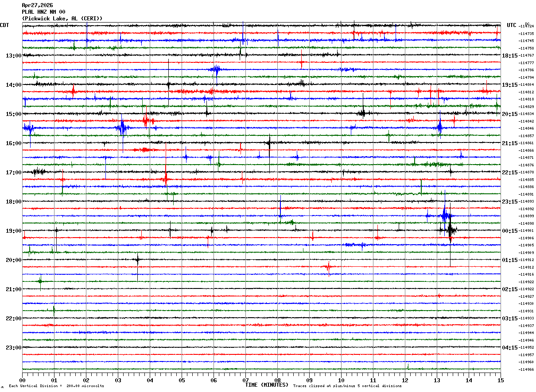Click the x-axis minute tick label 01
This screenshot has height=392, width=536.
pos(54,380)
